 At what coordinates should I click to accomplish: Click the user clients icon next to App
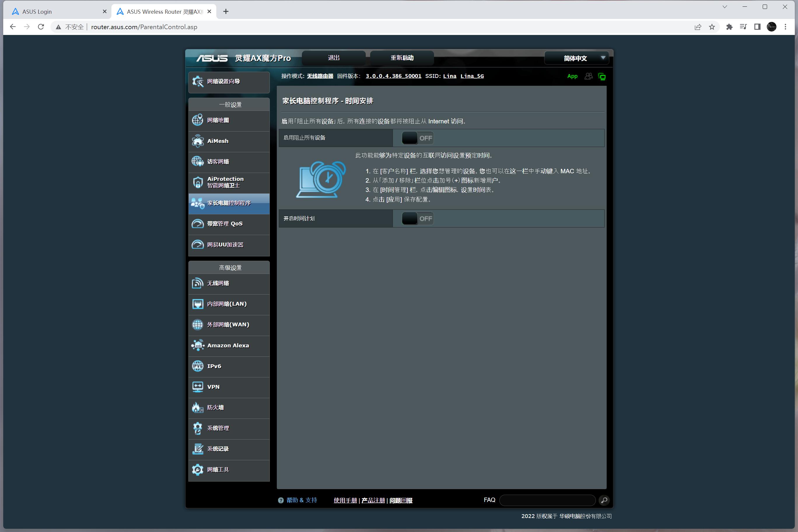click(589, 76)
